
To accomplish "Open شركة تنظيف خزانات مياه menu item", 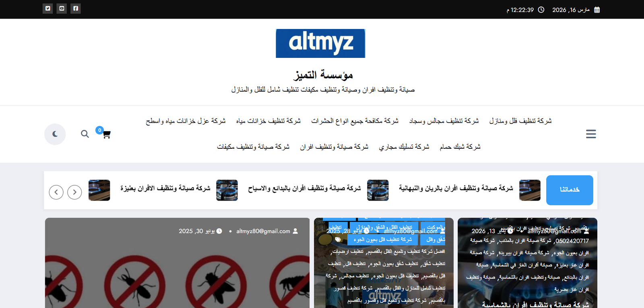I will 268,121.
